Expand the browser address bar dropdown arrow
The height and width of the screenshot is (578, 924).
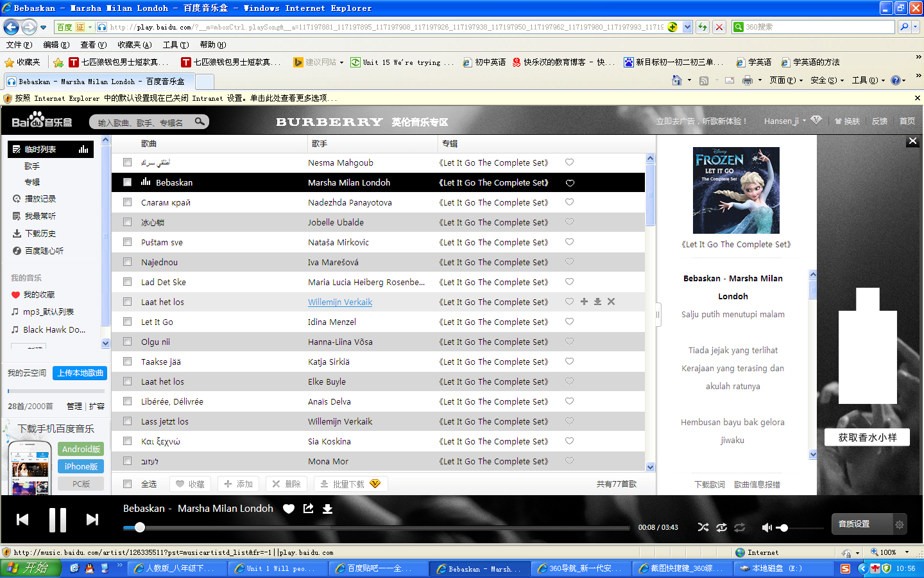(688, 27)
